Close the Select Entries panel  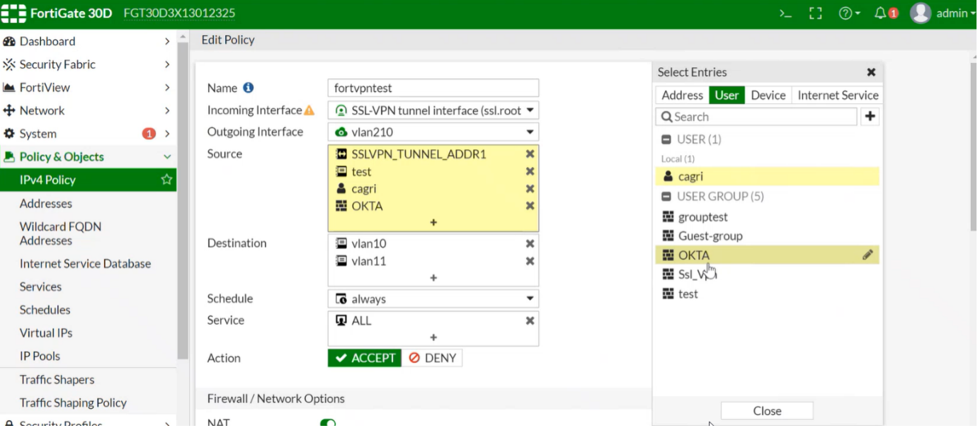pyautogui.click(x=871, y=72)
